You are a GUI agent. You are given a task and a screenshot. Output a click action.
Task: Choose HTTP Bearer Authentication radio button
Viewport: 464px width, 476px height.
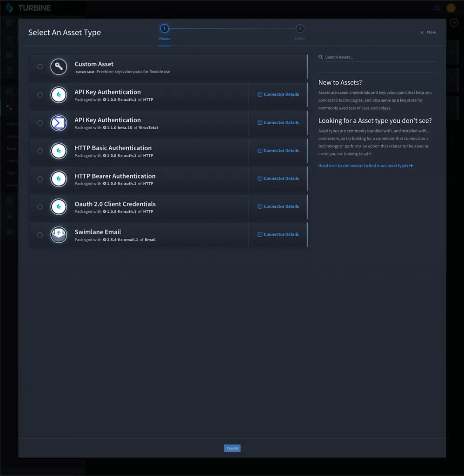click(40, 178)
